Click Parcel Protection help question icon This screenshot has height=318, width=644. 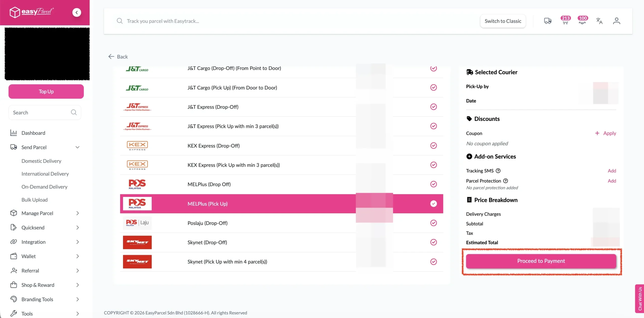point(505,181)
